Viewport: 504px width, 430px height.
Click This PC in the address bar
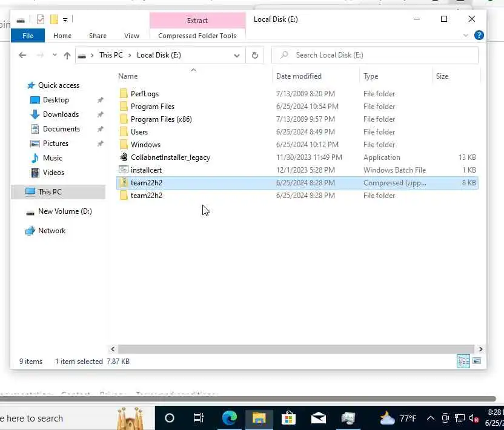click(111, 55)
